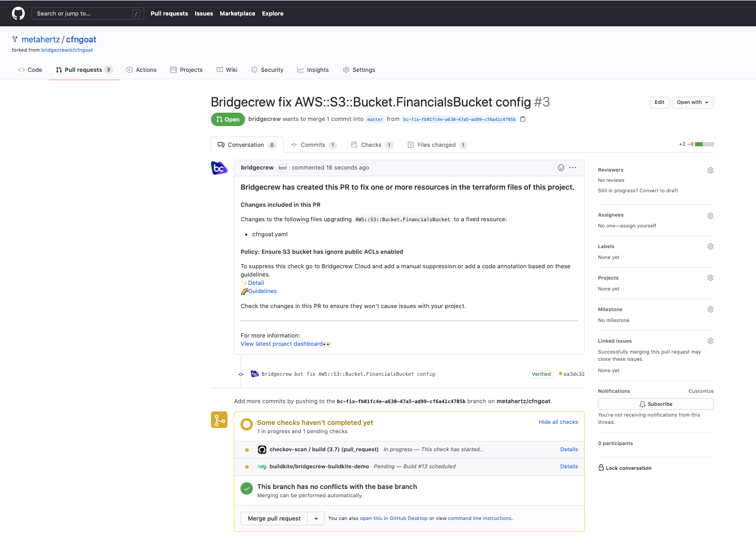Open the Wiki tab
The image size is (756, 536).
[x=227, y=70]
